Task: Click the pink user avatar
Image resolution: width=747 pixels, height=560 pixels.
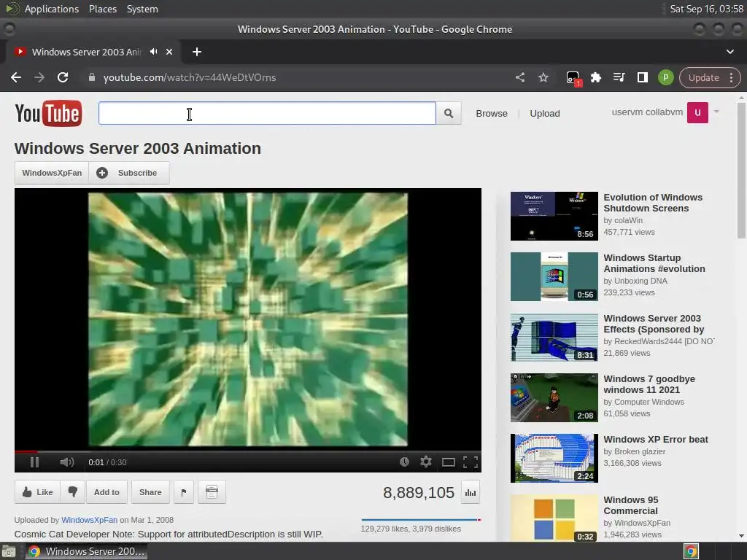Action: pyautogui.click(x=697, y=112)
